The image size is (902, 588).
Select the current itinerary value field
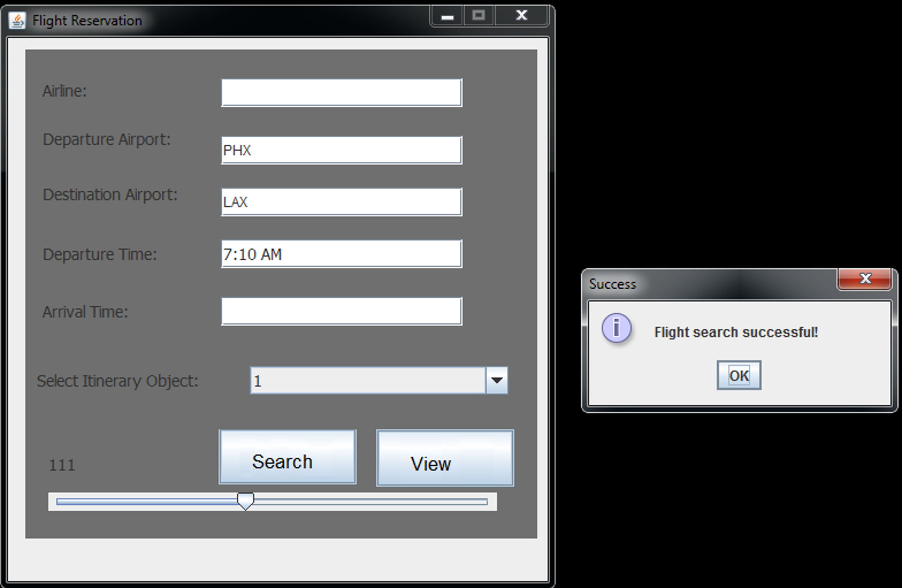366,380
